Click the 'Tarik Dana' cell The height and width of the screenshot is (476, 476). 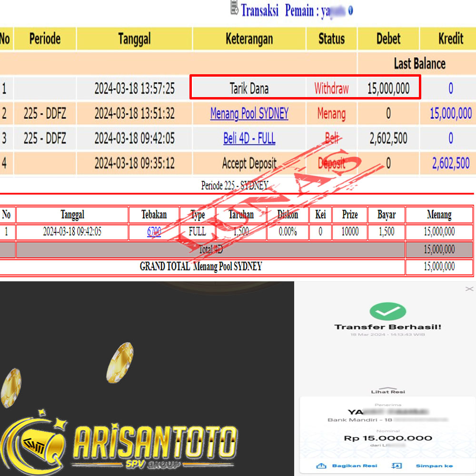[249, 89]
